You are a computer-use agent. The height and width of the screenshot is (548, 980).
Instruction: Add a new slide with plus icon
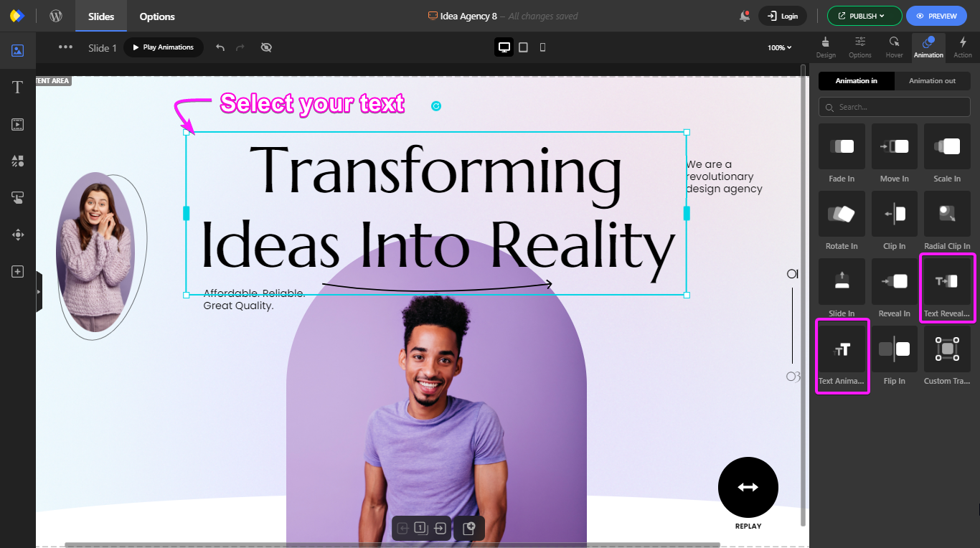point(469,529)
